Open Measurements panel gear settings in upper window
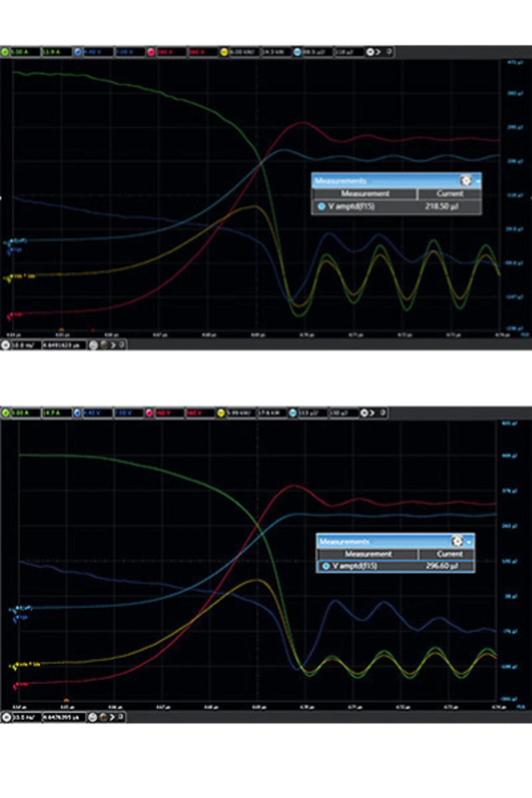532x798 pixels. click(x=466, y=181)
